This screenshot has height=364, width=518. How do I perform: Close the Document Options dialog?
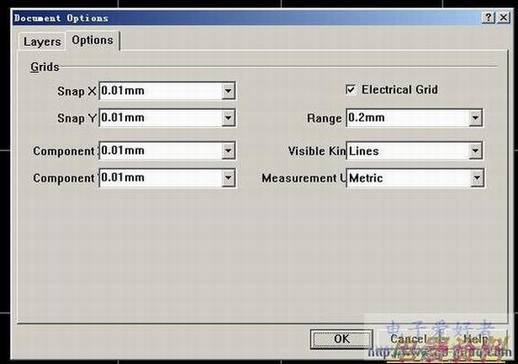503,17
